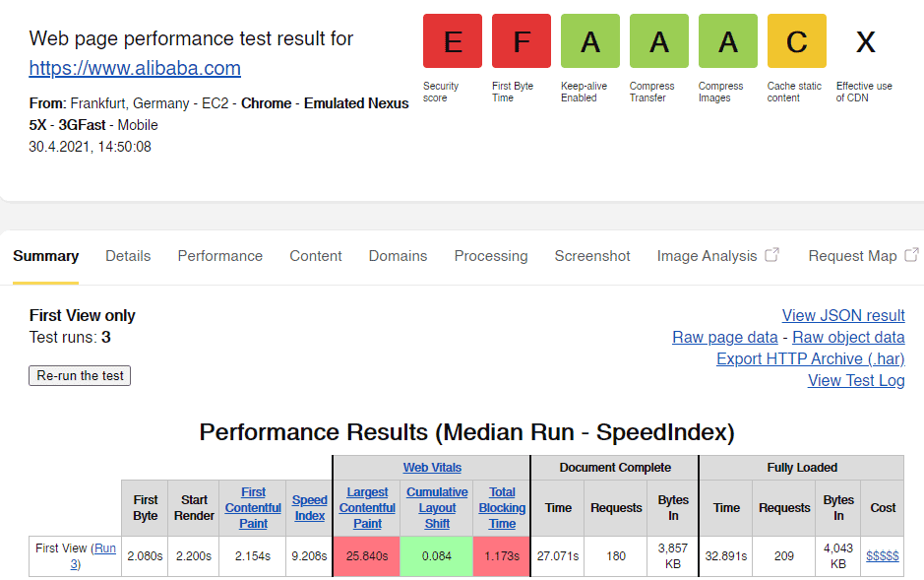The image size is (924, 580).
Task: Select the Summary tab
Action: tap(46, 256)
